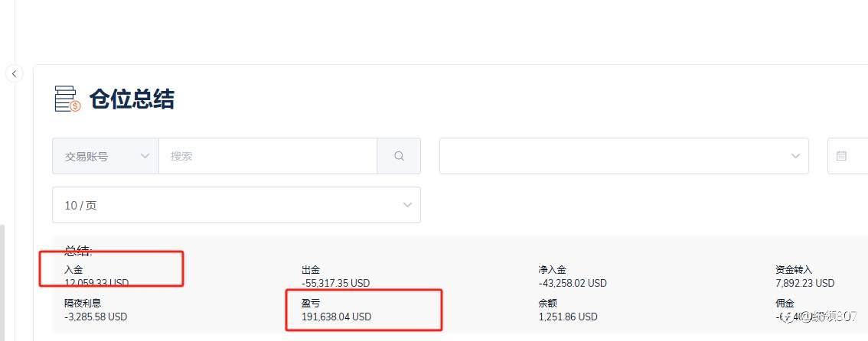The height and width of the screenshot is (341, 868).
Task: Expand the empty wide dropdown beside search
Action: (x=624, y=156)
